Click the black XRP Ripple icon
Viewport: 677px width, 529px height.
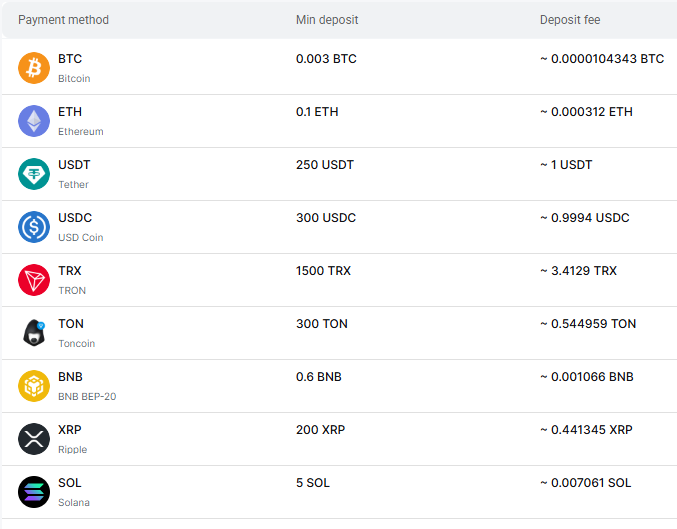click(34, 439)
